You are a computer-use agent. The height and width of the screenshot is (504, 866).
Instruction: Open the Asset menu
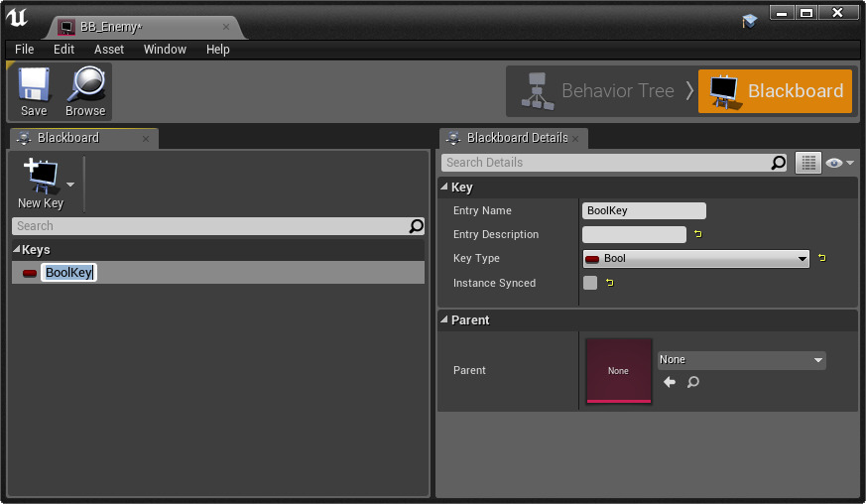click(109, 50)
